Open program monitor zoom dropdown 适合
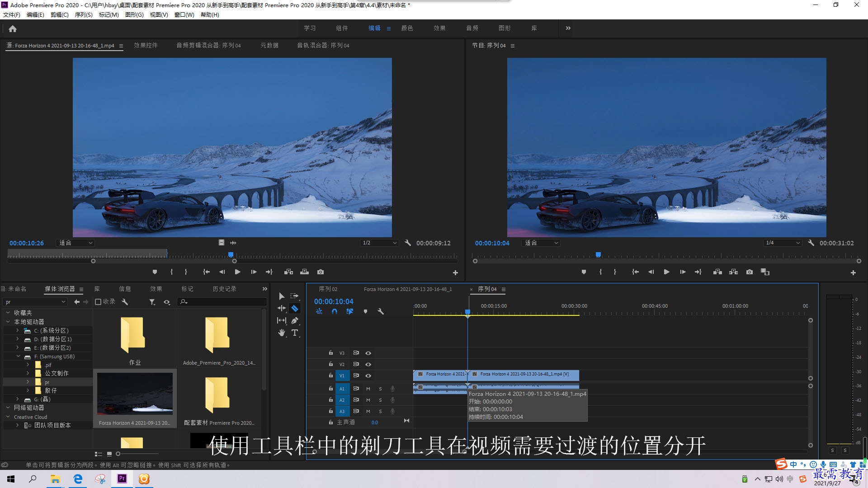This screenshot has height=488, width=868. 541,243
